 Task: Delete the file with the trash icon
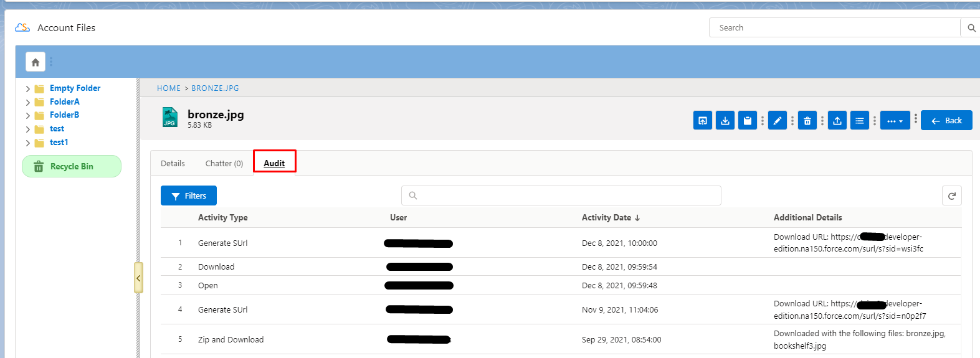point(807,121)
